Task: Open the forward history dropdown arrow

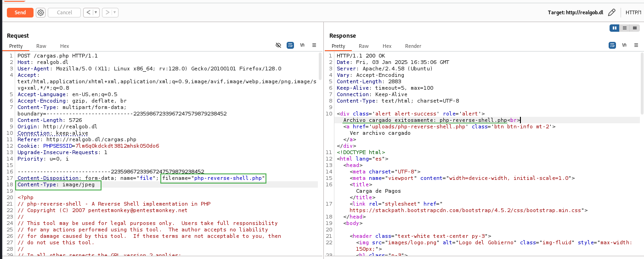Action: 115,12
